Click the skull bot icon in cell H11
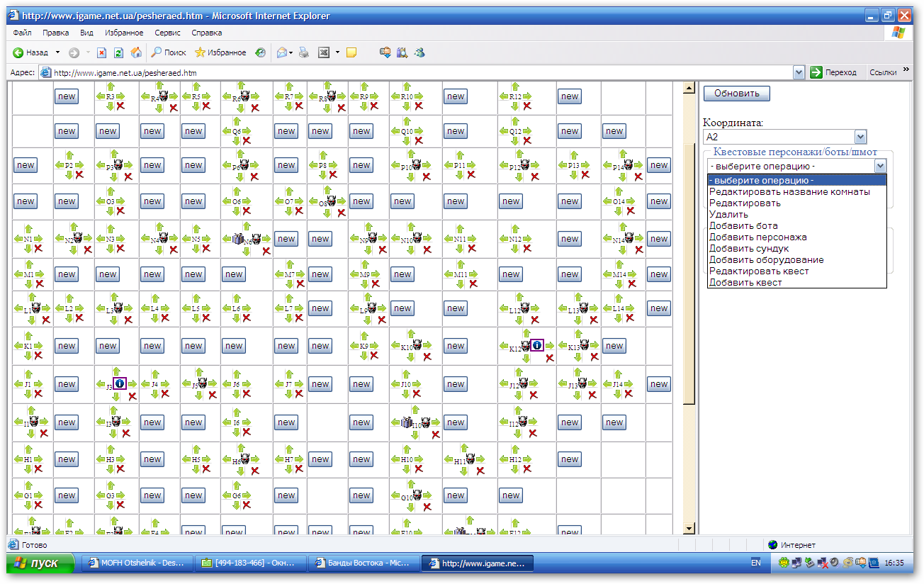The height and width of the screenshot is (584, 924). tap(471, 459)
